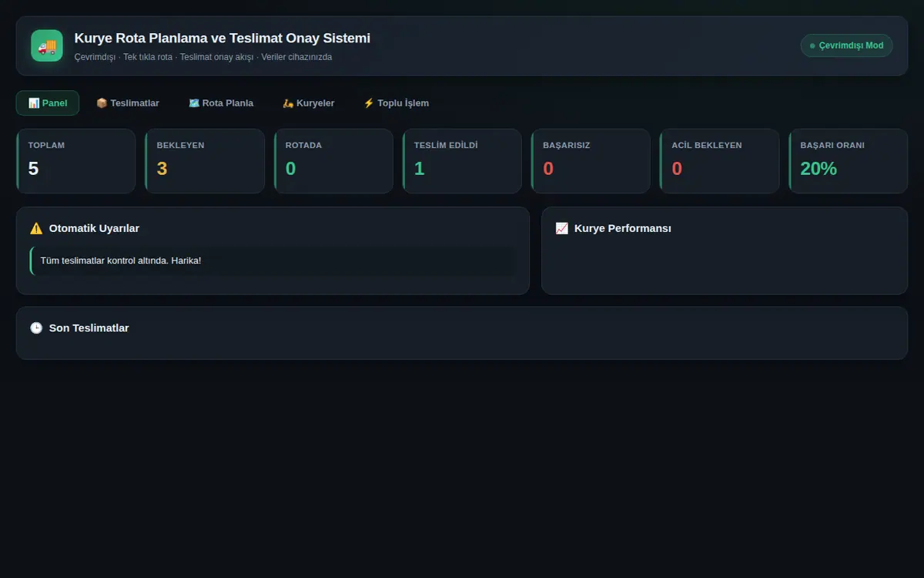Screen dimensions: 924x578
Task: Click the ROTADA stat card
Action: [x=333, y=161]
